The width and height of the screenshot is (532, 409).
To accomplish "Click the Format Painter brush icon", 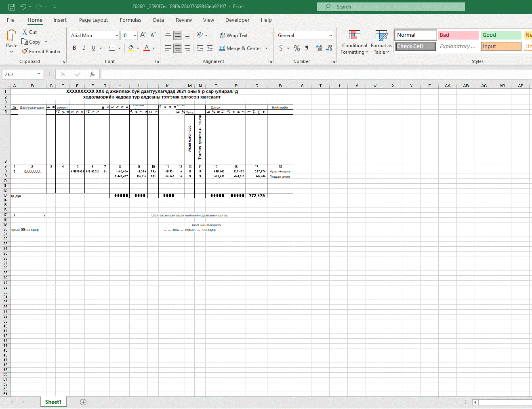I will 25,52.
